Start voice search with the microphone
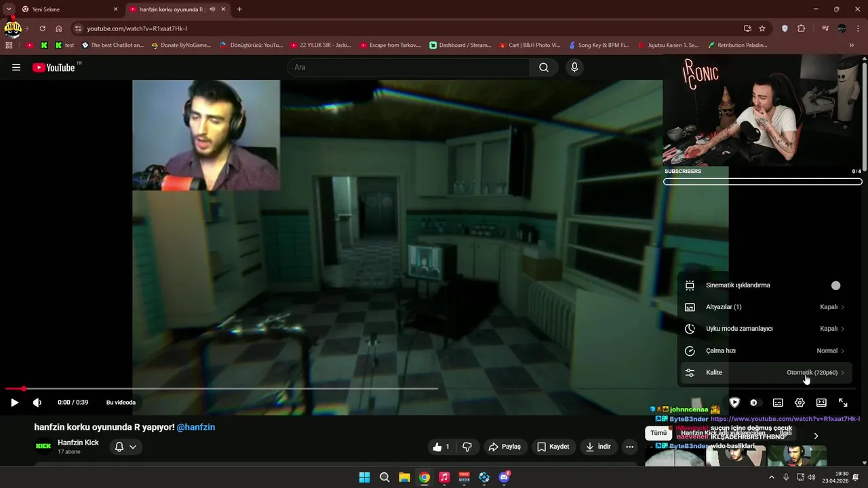868x488 pixels. click(x=574, y=67)
